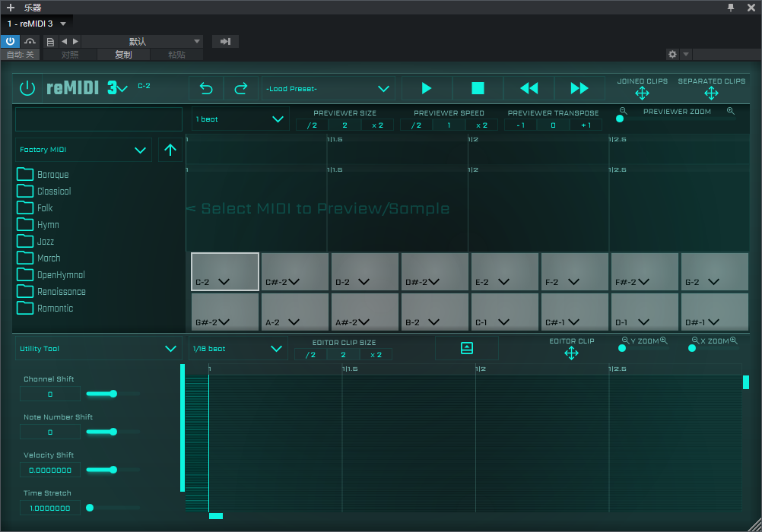This screenshot has width=762, height=532.
Task: Halve previewer speed with /2 button
Action: (417, 125)
